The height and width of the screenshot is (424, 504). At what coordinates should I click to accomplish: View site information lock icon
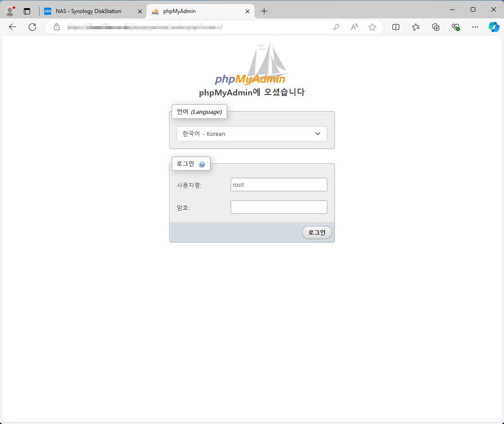(x=57, y=27)
